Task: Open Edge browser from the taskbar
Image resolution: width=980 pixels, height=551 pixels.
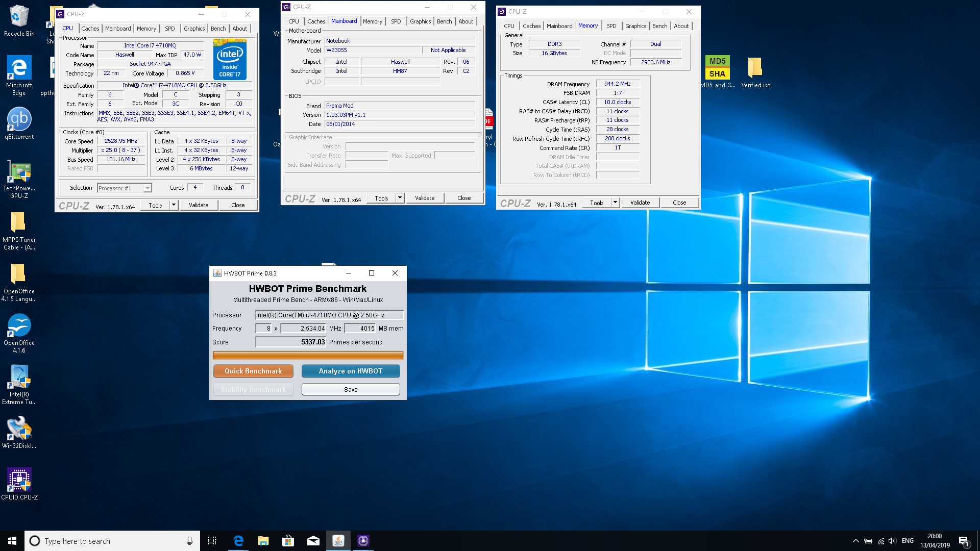Action: (238, 541)
